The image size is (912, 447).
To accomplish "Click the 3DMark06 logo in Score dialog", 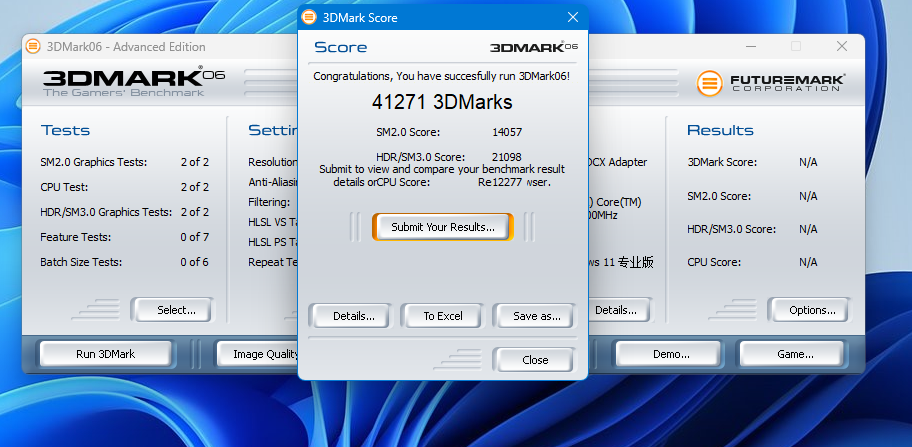I will 533,47.
